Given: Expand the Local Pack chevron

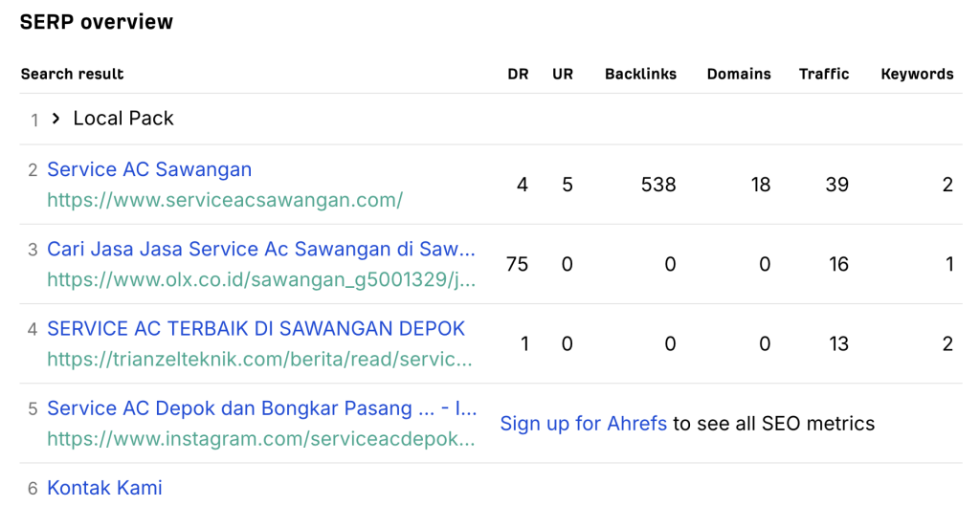Looking at the screenshot, I should [x=56, y=118].
